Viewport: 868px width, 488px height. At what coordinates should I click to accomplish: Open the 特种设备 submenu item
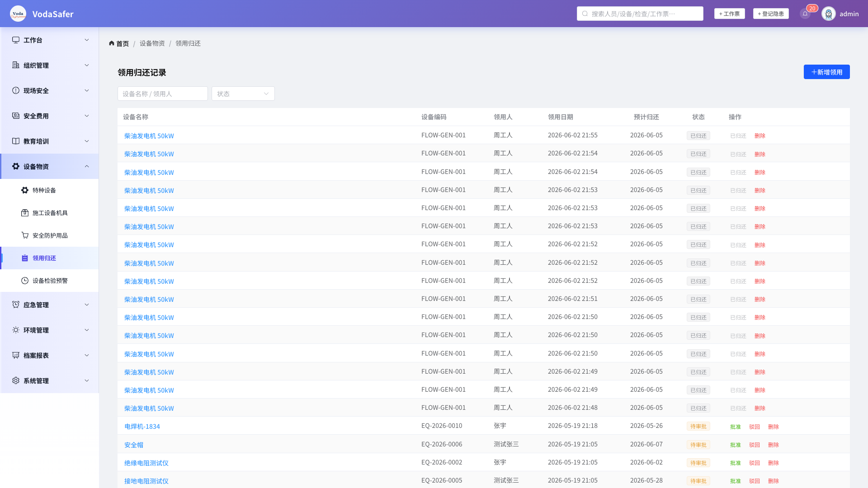pyautogui.click(x=49, y=190)
